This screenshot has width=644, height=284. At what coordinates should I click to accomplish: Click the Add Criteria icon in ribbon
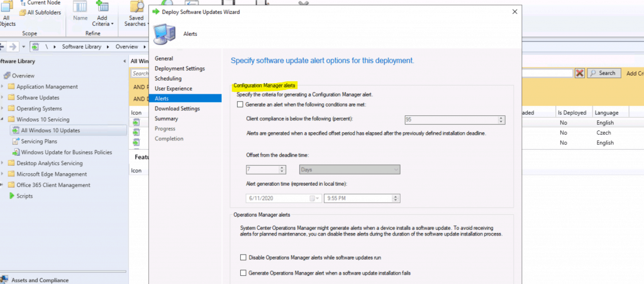click(102, 6)
